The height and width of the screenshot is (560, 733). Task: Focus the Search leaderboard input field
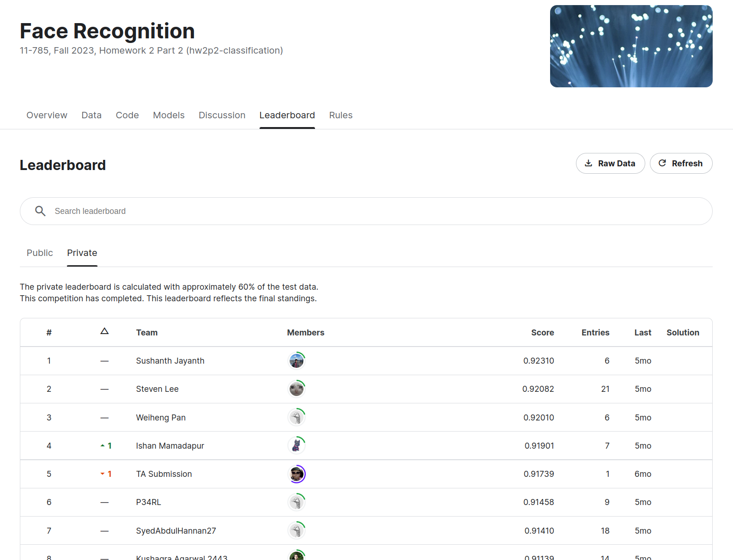370,211
